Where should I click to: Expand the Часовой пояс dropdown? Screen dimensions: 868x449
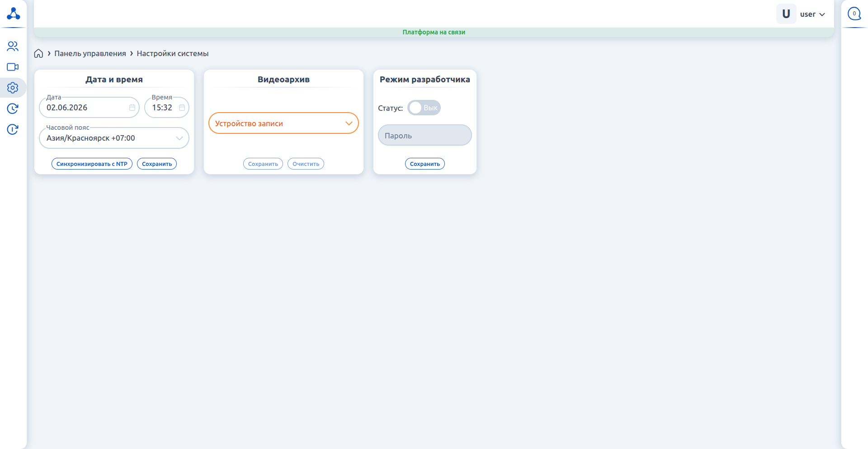click(x=114, y=138)
